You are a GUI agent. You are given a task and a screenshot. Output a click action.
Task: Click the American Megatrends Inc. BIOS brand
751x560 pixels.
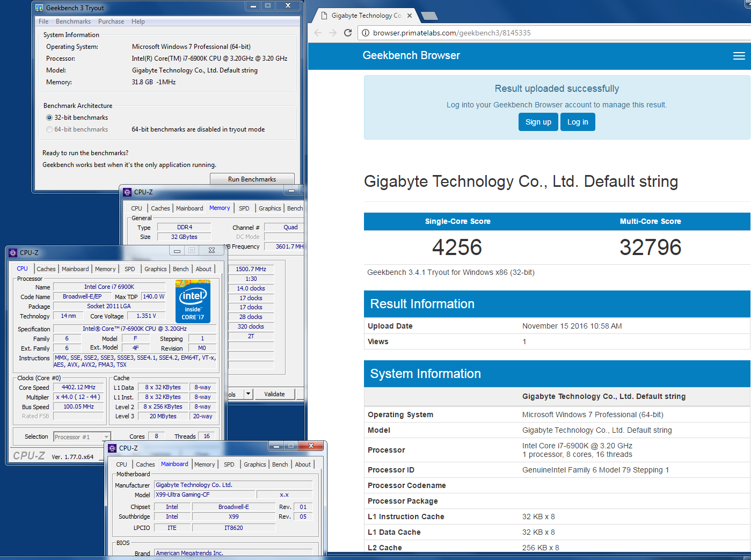233,553
